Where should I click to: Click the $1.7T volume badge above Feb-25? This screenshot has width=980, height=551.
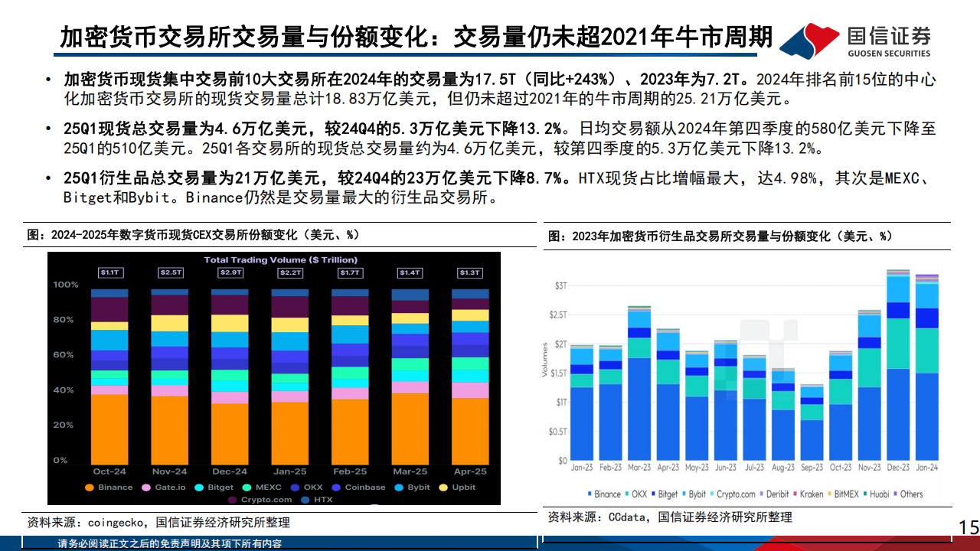point(349,272)
